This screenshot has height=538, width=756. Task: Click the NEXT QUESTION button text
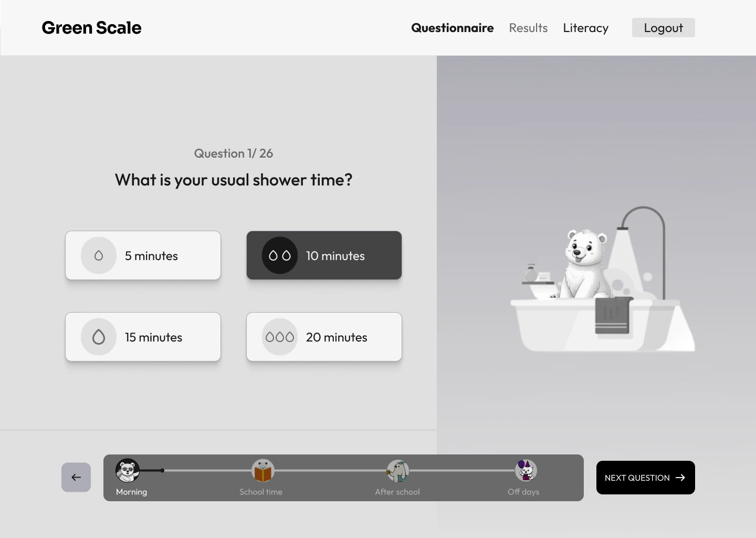(637, 478)
